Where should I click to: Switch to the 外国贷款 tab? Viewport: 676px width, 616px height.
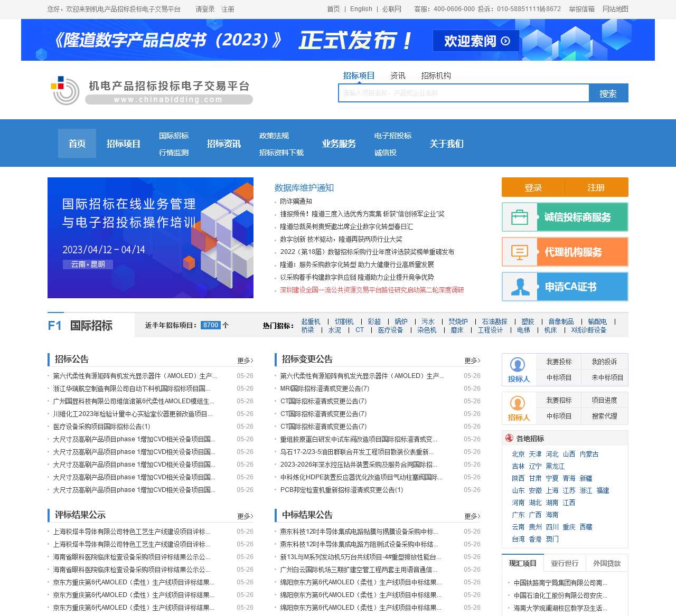tap(607, 563)
